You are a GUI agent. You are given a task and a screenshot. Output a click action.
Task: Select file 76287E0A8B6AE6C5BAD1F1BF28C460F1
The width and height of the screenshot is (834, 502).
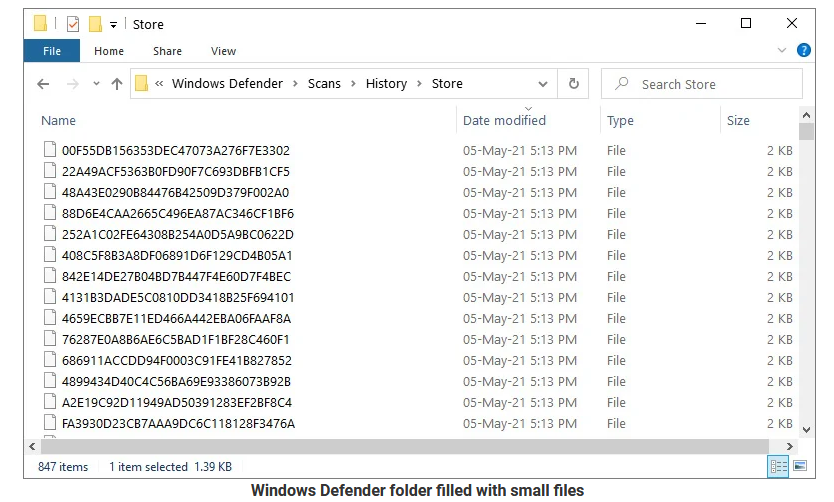(176, 340)
